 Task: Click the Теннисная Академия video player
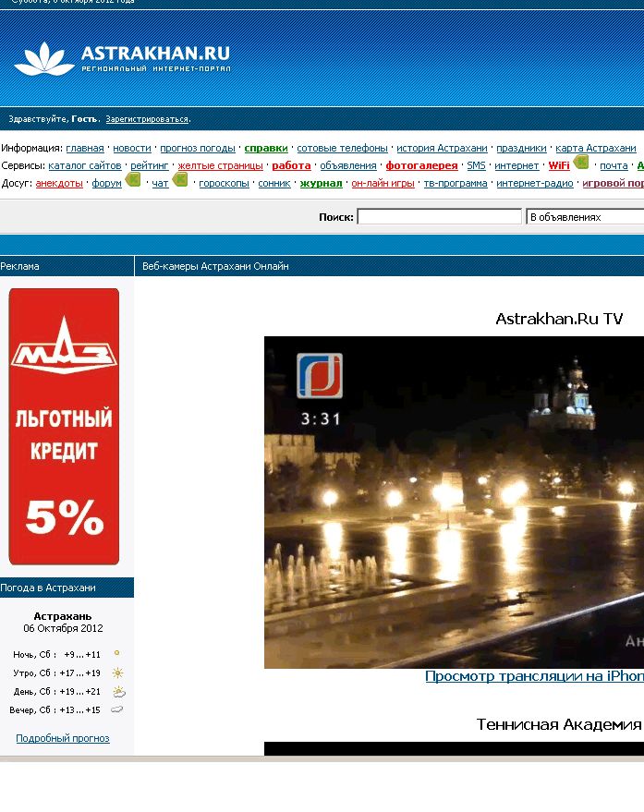(x=454, y=748)
